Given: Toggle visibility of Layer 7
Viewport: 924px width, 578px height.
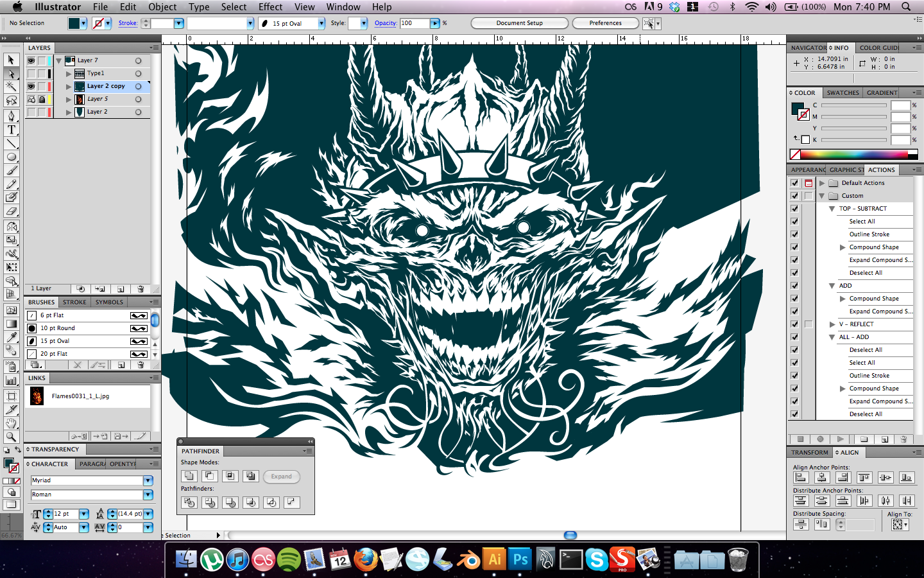Looking at the screenshot, I should point(31,60).
